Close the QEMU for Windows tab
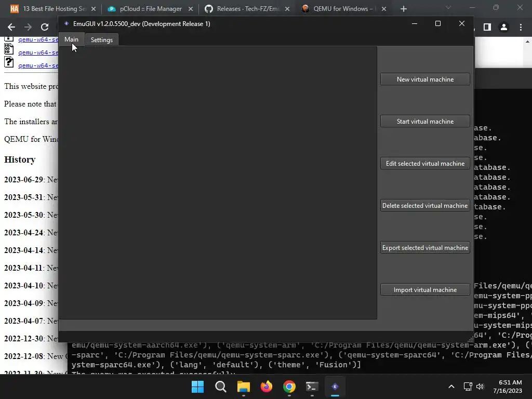 click(384, 9)
